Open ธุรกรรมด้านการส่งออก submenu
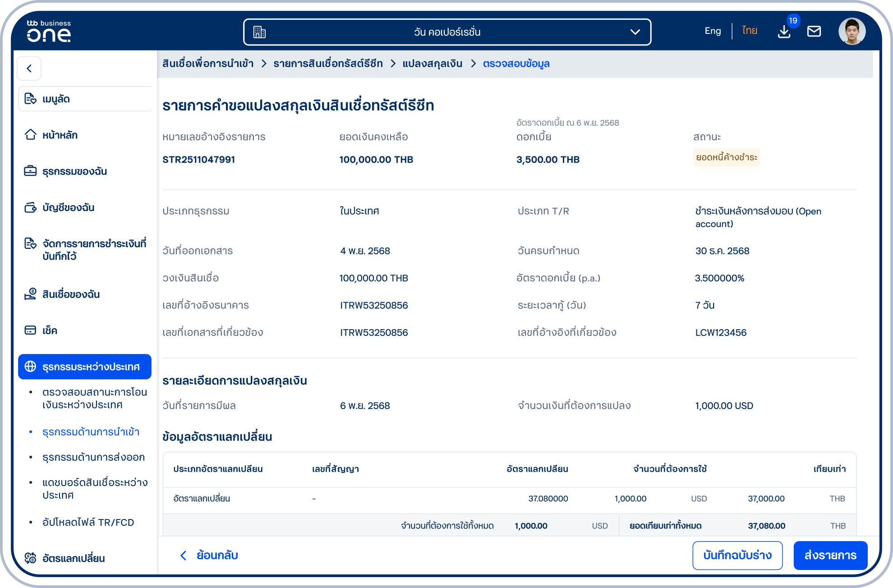The width and height of the screenshot is (893, 588). (93, 457)
